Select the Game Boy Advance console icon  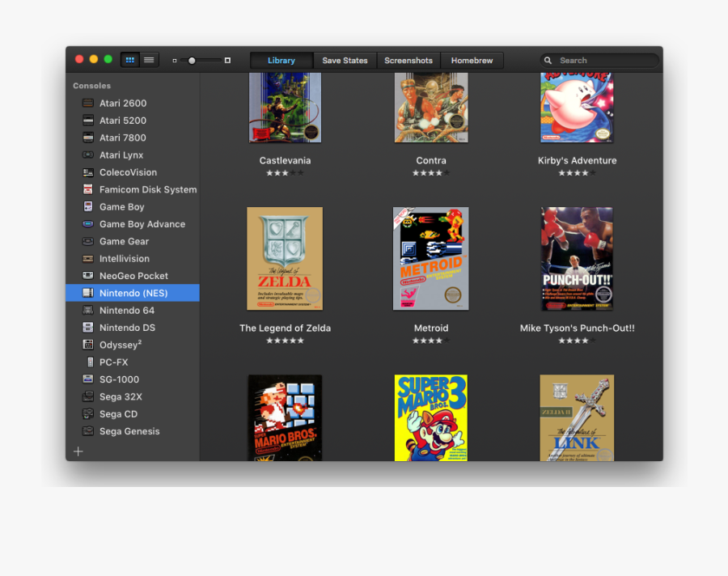88,224
